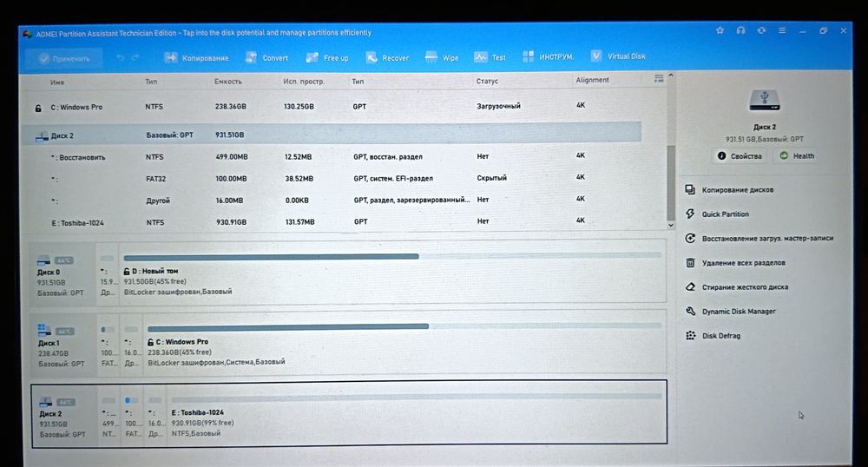Image resolution: width=868 pixels, height=467 pixels.
Task: Click the Применить apply button
Action: [x=63, y=58]
